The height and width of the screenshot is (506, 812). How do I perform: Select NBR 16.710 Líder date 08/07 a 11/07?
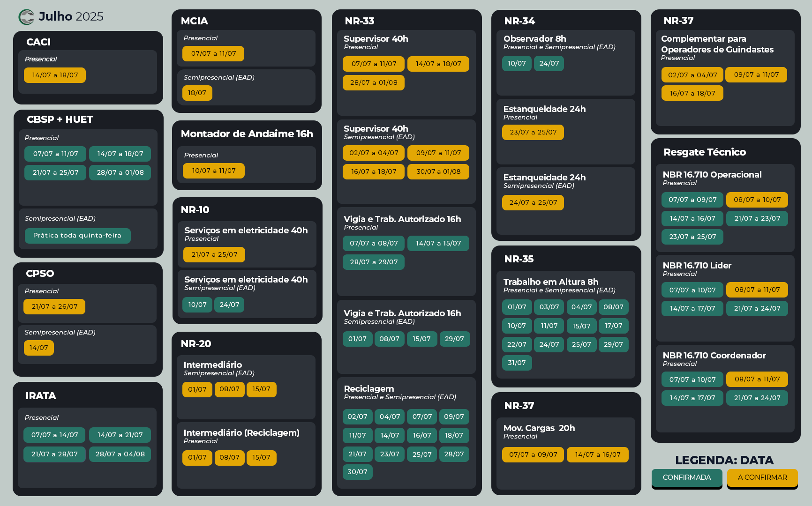pos(757,290)
